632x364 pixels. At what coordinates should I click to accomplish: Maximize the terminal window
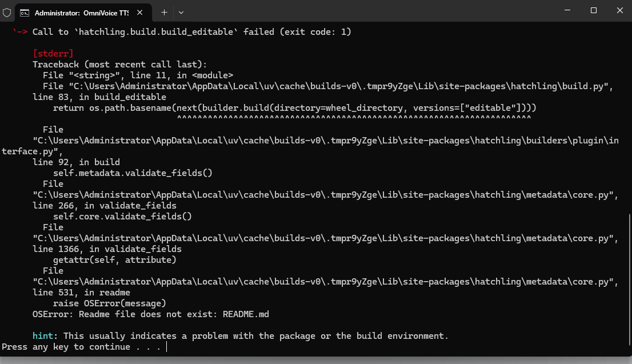[594, 10]
